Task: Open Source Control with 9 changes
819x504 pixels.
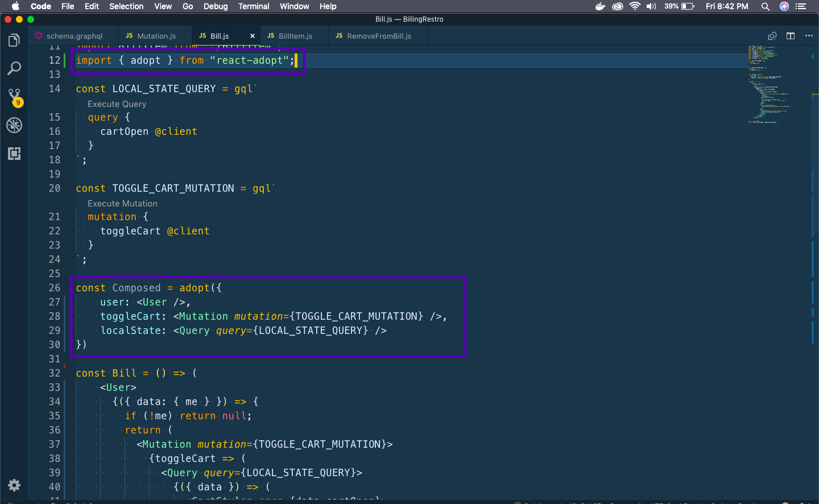Action: coord(14,97)
